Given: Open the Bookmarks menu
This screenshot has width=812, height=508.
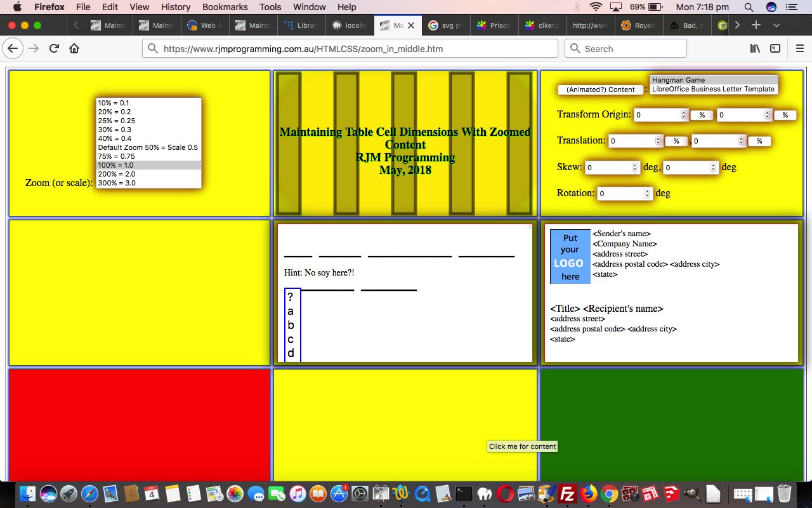Looking at the screenshot, I should pos(225,7).
